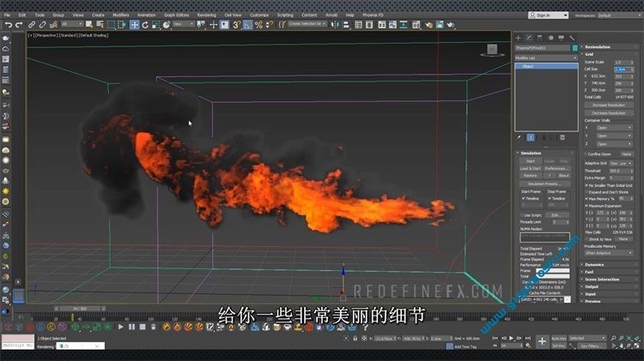This screenshot has width=644, height=361.
Task: Click the stop button in Phoenix toolbar
Action: (x=143, y=327)
